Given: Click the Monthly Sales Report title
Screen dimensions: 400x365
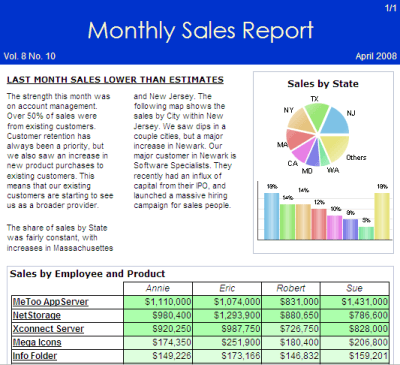Looking at the screenshot, I should click(x=201, y=31).
